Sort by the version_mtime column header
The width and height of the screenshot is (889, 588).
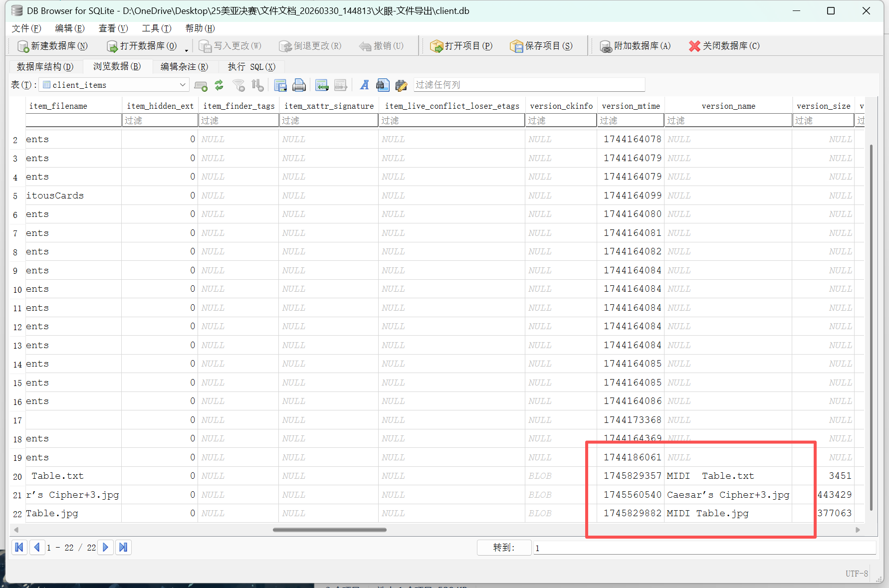(631, 106)
